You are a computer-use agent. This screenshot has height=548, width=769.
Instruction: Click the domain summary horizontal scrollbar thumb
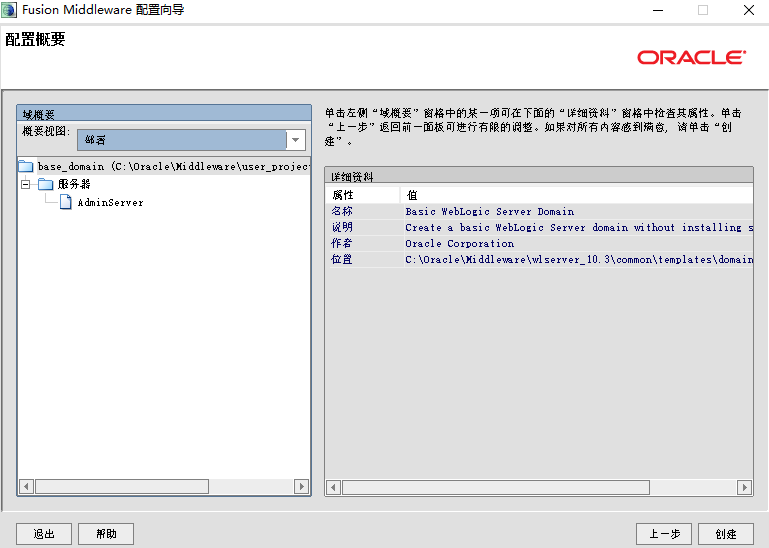click(122, 487)
